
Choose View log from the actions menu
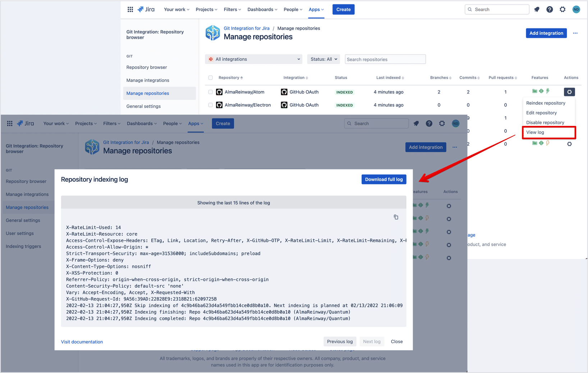tap(535, 132)
